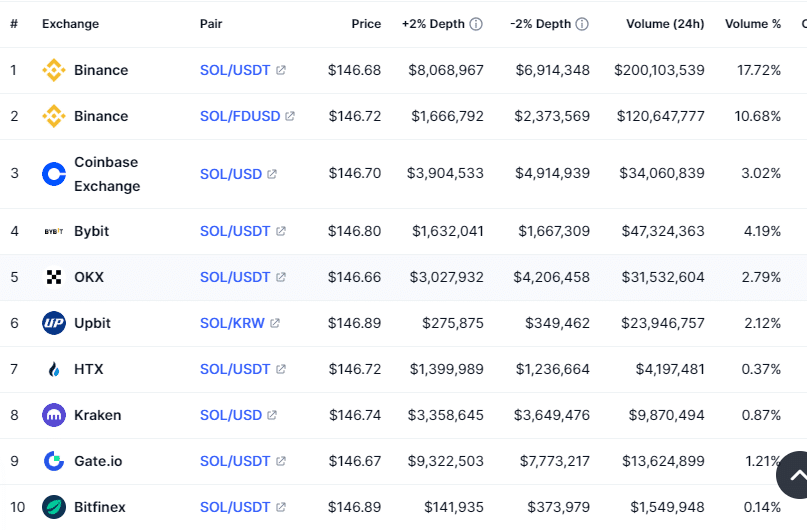Click the Binance logo in row 2

[54, 116]
